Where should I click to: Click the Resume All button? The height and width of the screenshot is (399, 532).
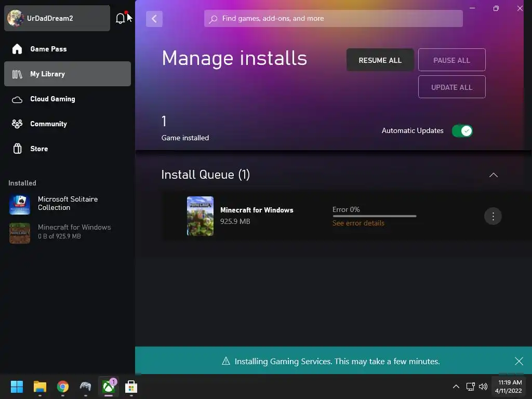pyautogui.click(x=380, y=60)
